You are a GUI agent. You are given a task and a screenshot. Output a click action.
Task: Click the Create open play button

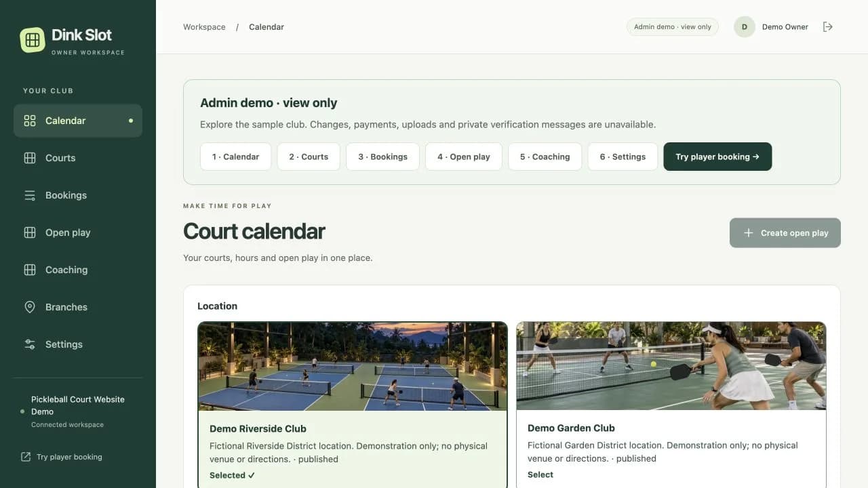tap(785, 232)
